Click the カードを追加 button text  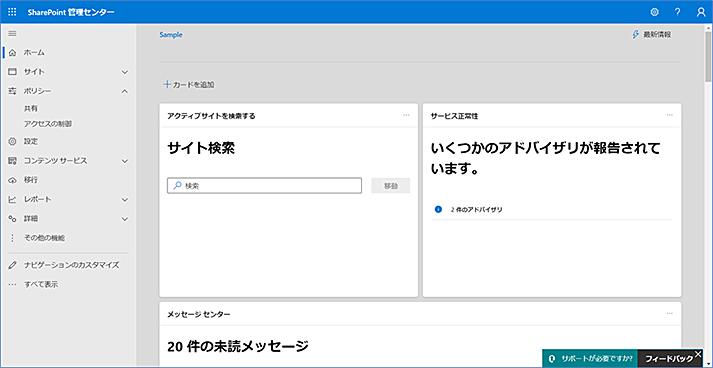coord(194,85)
